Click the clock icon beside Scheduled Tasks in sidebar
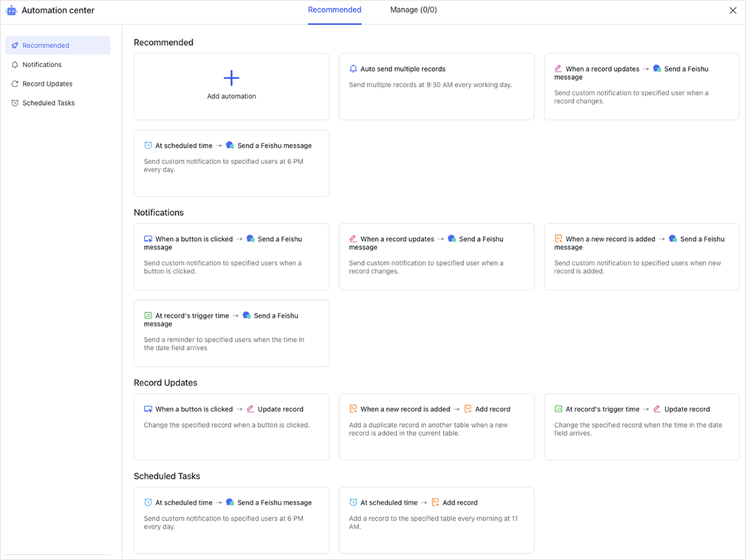Image resolution: width=746 pixels, height=560 pixels. pyautogui.click(x=15, y=103)
